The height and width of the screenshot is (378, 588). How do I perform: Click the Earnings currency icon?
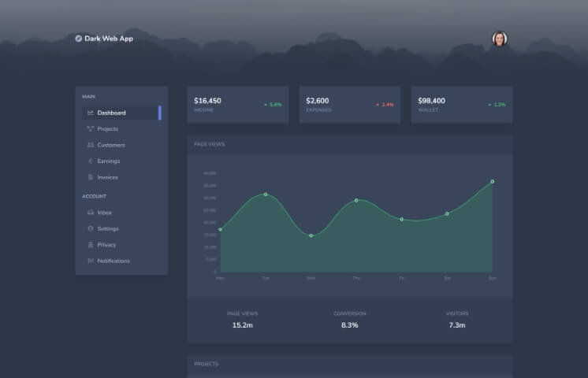click(x=91, y=161)
